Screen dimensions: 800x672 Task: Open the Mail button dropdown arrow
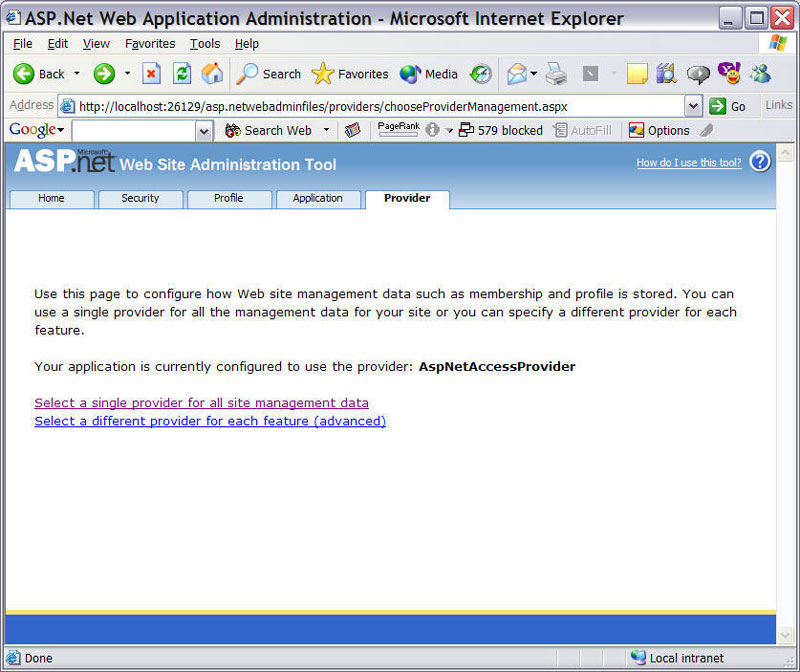tap(534, 73)
